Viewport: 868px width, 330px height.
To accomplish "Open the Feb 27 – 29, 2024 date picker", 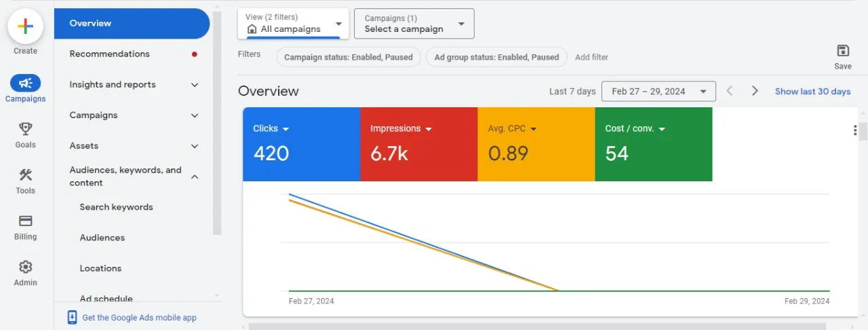I will click(658, 91).
